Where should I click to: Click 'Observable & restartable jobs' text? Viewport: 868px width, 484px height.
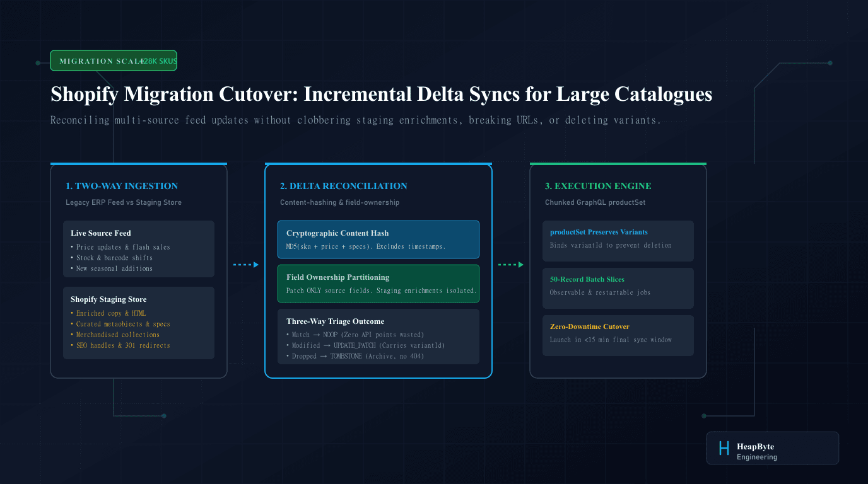coord(600,292)
